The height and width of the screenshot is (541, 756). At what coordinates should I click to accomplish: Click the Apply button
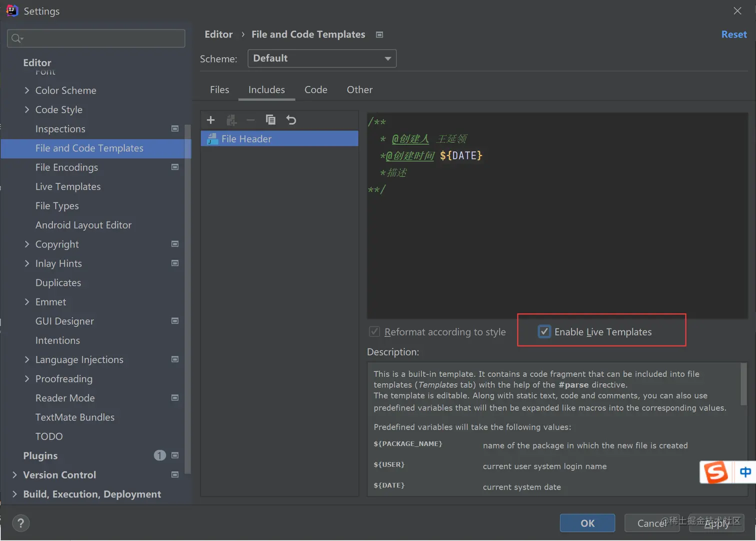pyautogui.click(x=716, y=523)
